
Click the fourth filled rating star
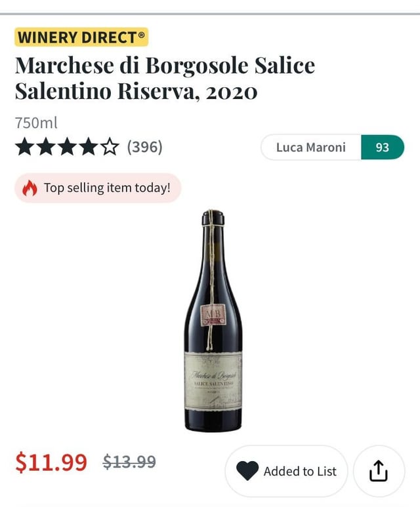coord(88,147)
